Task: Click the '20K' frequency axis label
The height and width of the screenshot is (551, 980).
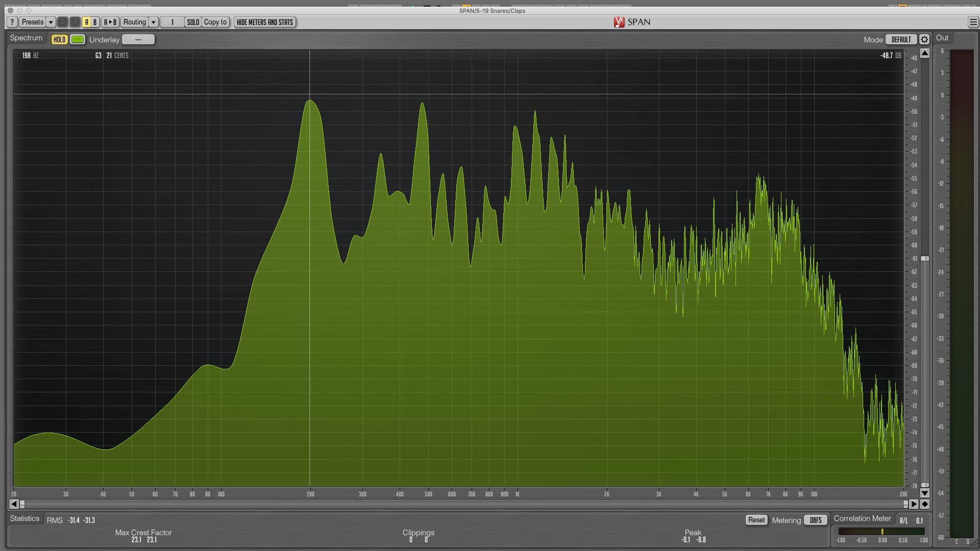Action: tap(903, 494)
